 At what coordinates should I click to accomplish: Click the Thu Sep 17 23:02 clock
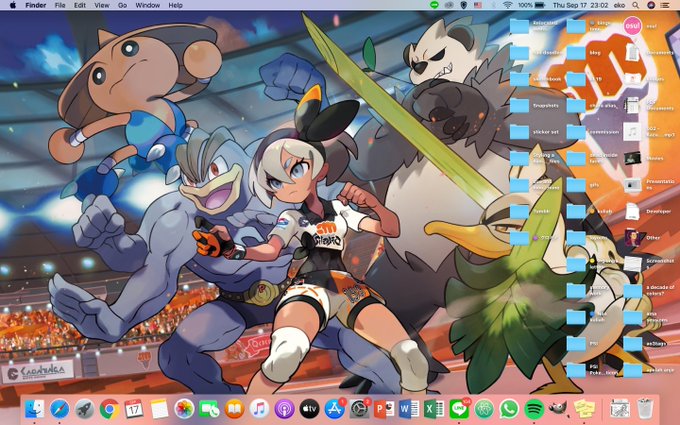click(581, 5)
